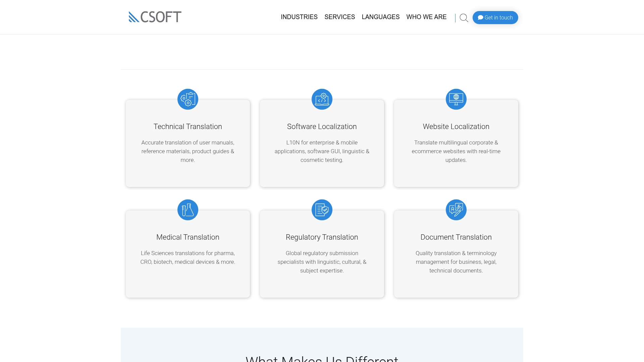Click the Technical Translation gear-document icon
Viewport: 644px width, 362px height.
(187, 99)
